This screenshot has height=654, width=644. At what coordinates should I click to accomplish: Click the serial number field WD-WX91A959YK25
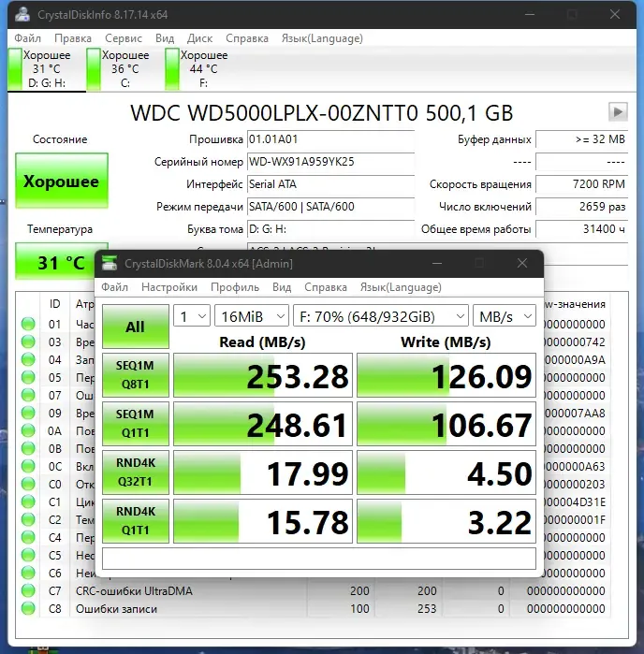pos(330,162)
